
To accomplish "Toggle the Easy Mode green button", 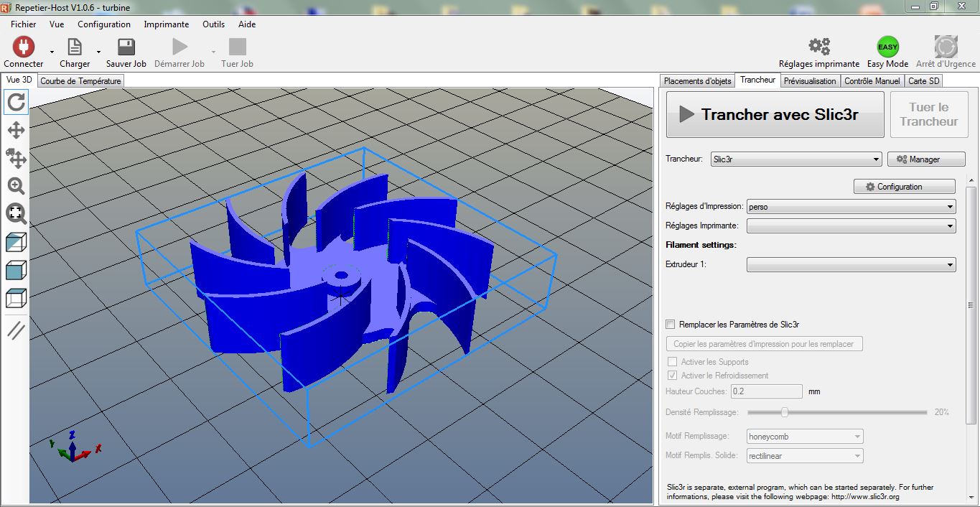I will tap(888, 47).
